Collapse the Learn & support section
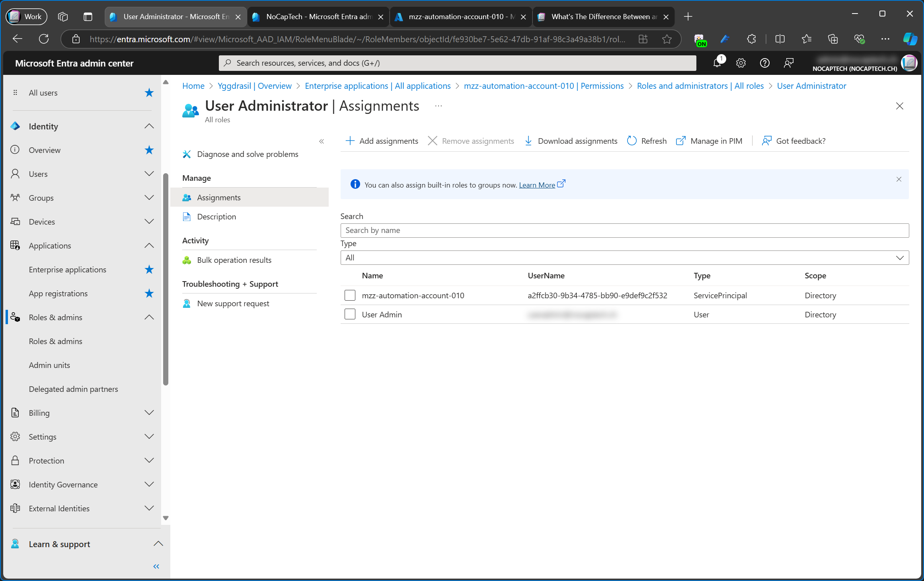This screenshot has height=581, width=924. (158, 544)
